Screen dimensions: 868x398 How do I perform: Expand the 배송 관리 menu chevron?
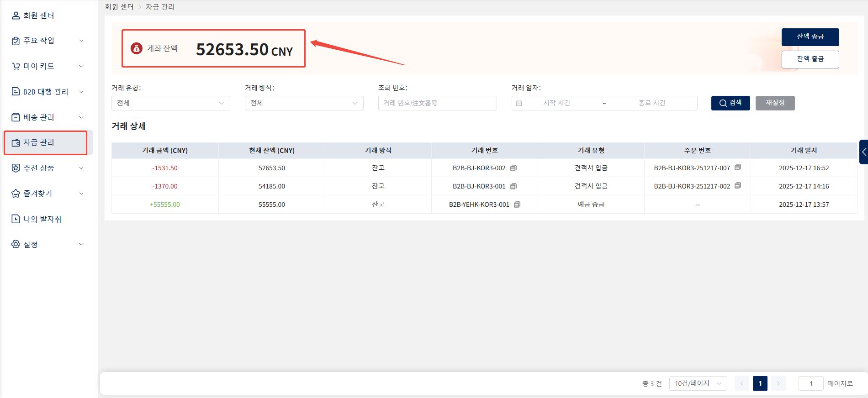pos(81,117)
